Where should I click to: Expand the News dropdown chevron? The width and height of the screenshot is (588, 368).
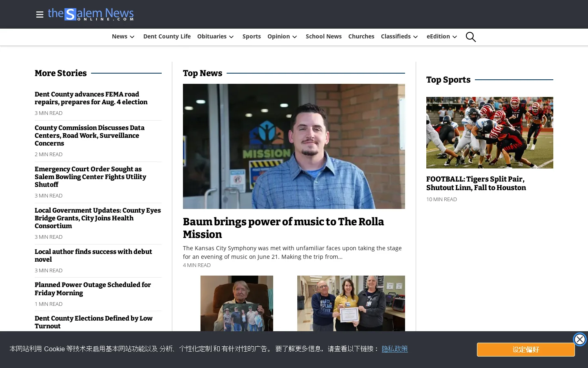click(x=132, y=37)
